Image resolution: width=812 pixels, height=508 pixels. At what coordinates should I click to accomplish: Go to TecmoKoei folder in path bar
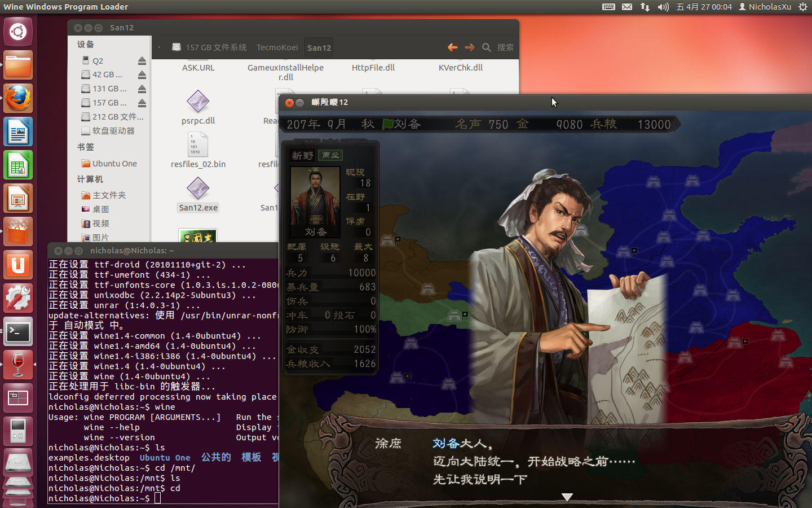click(277, 47)
